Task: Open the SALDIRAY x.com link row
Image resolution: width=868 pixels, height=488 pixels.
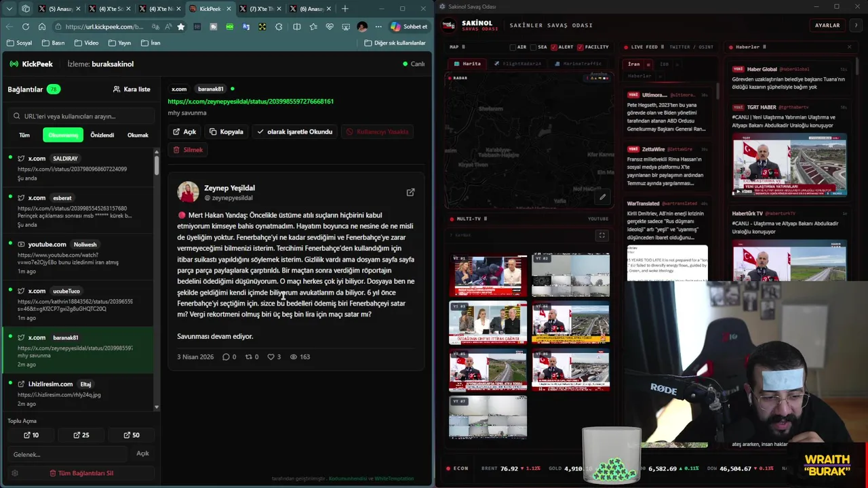Action: [x=78, y=169]
